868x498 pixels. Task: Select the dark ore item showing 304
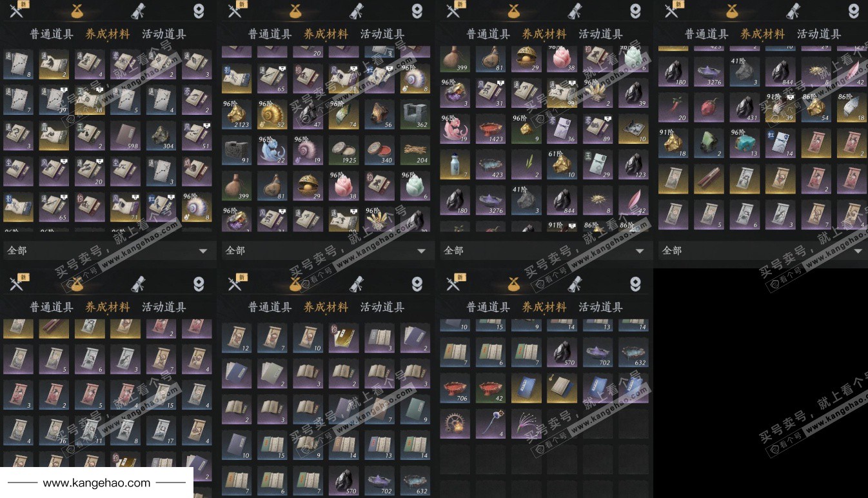tap(161, 135)
